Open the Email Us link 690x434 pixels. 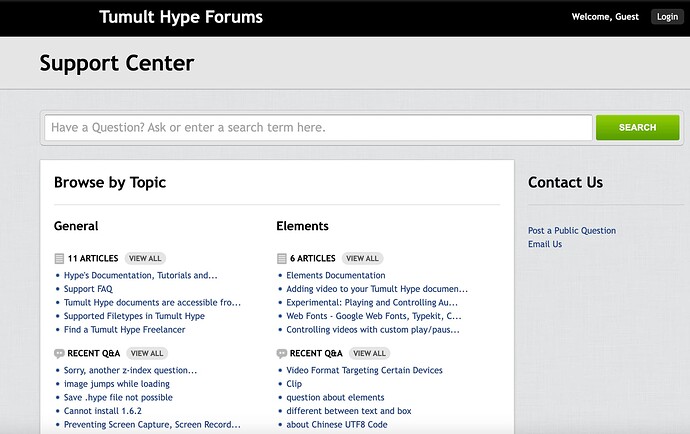[545, 244]
